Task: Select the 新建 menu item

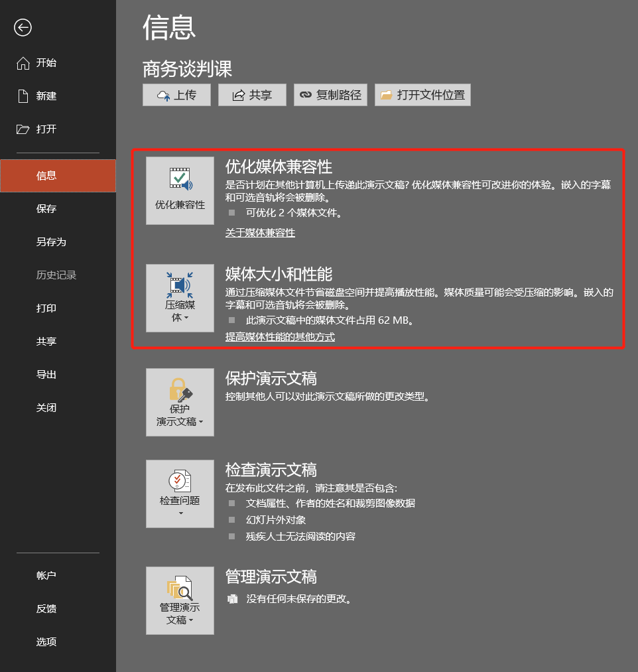Action: coord(58,96)
